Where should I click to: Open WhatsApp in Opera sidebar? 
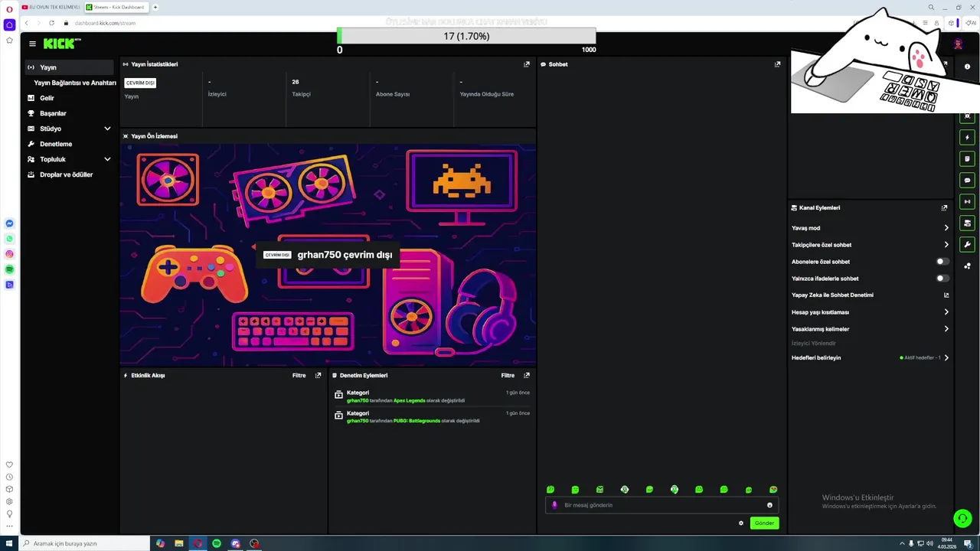(9, 239)
